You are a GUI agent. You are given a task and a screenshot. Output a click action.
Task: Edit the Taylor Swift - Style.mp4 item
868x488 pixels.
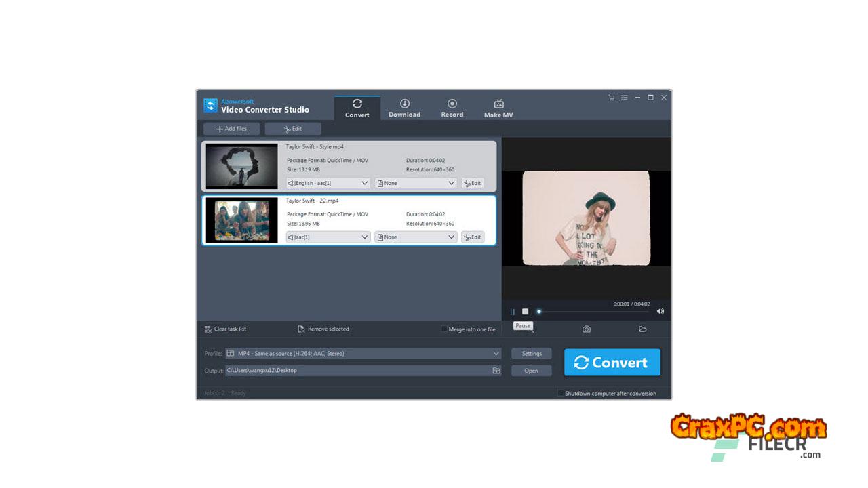pos(473,183)
